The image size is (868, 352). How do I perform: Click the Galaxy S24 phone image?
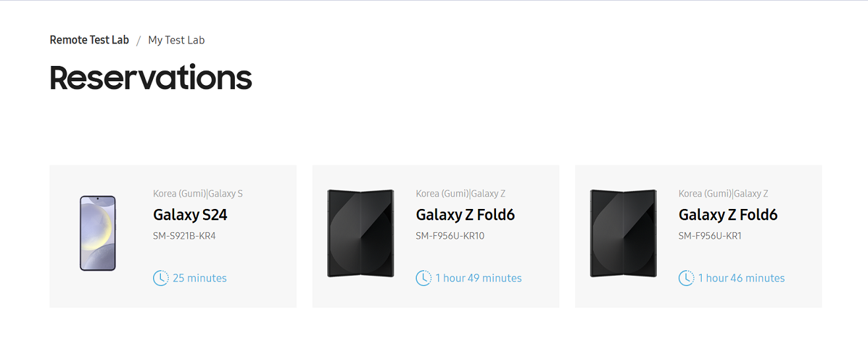(98, 233)
